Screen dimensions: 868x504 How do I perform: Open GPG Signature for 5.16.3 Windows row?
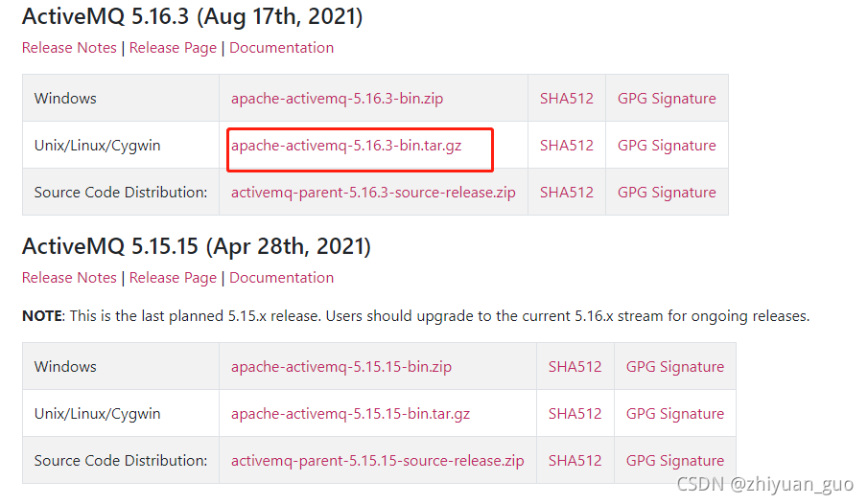pyautogui.click(x=667, y=99)
